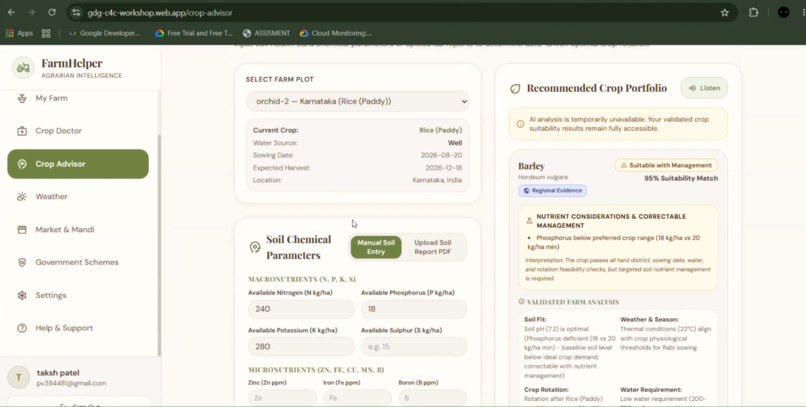Open Market & Mandi from sidebar

point(78,230)
